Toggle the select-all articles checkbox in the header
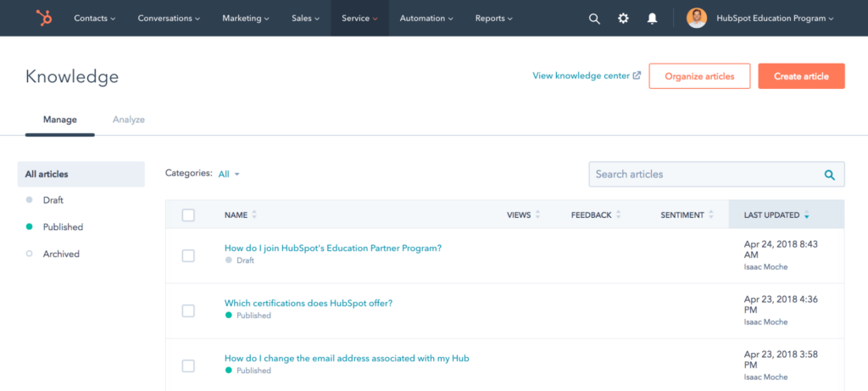Image resolution: width=868 pixels, height=391 pixels. pos(188,215)
